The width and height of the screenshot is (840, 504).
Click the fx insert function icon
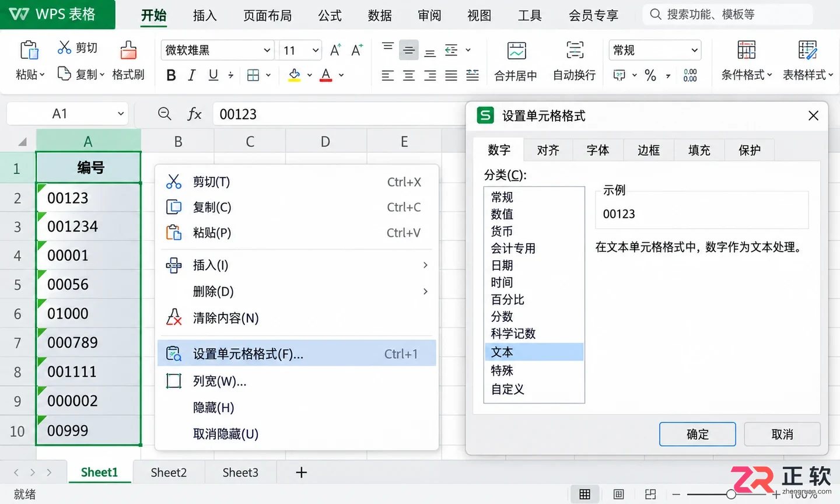[194, 114]
